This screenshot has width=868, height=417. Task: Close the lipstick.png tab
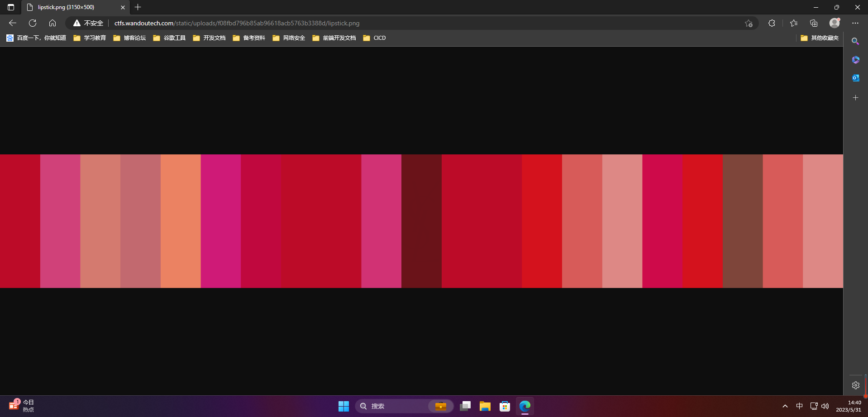click(x=123, y=7)
